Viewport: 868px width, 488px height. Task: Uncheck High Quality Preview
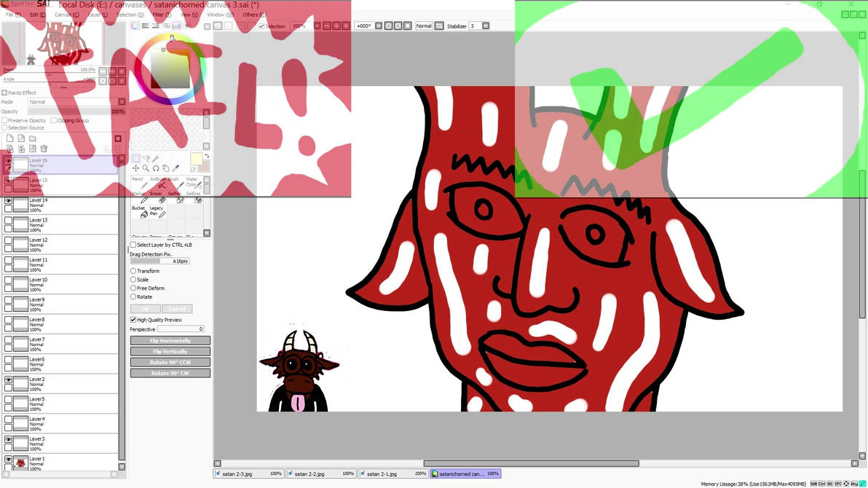pyautogui.click(x=133, y=320)
